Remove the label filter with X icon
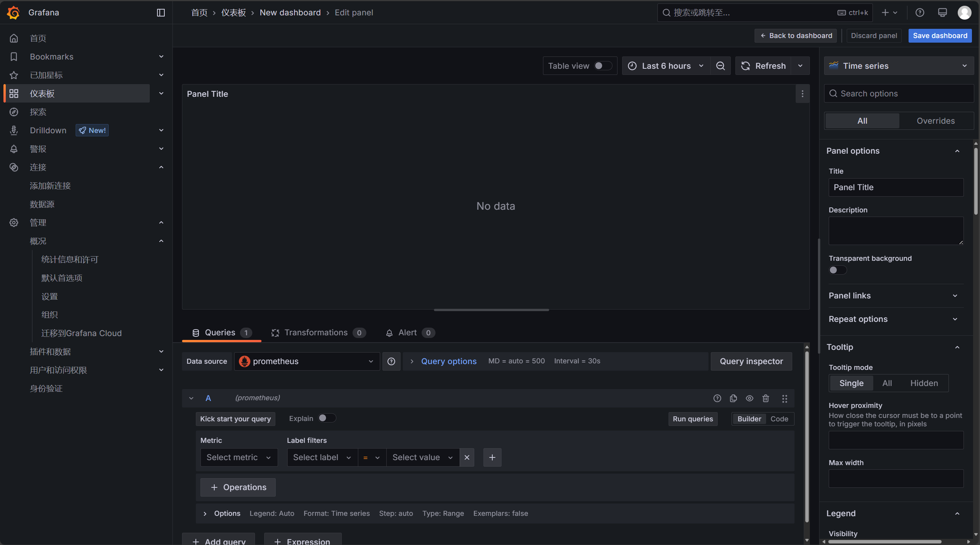980x545 pixels. tap(467, 457)
